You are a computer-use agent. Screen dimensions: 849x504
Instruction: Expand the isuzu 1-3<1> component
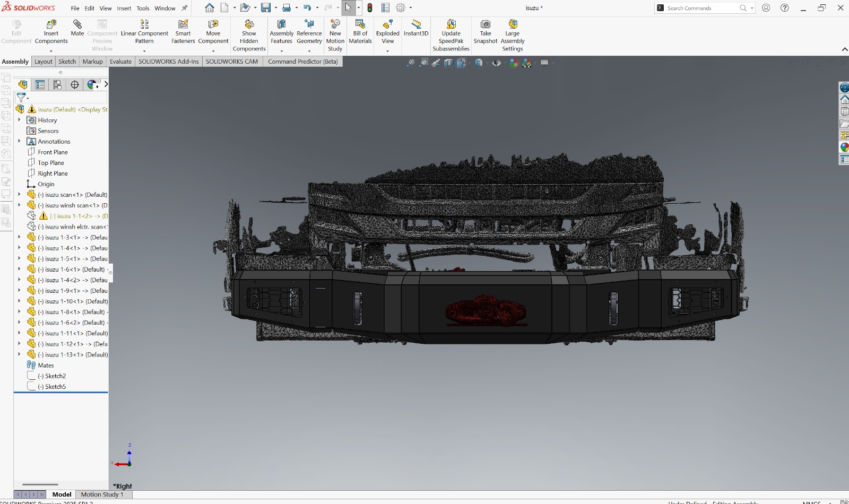(x=19, y=237)
